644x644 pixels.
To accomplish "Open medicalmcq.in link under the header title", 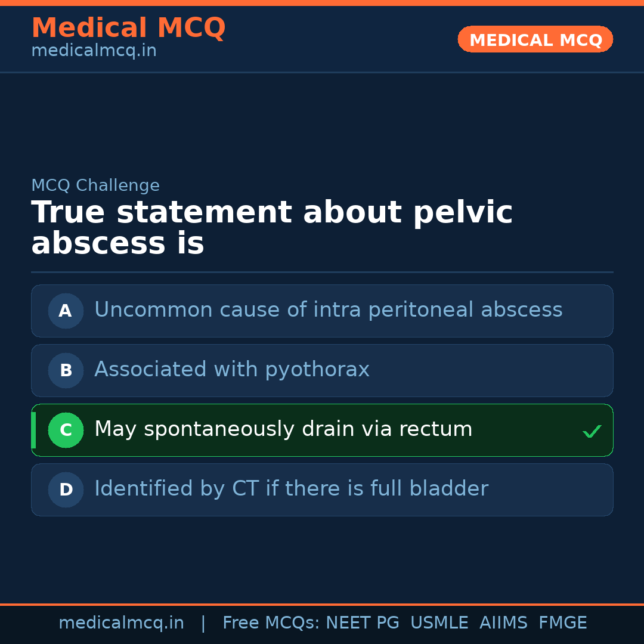I will point(94,51).
